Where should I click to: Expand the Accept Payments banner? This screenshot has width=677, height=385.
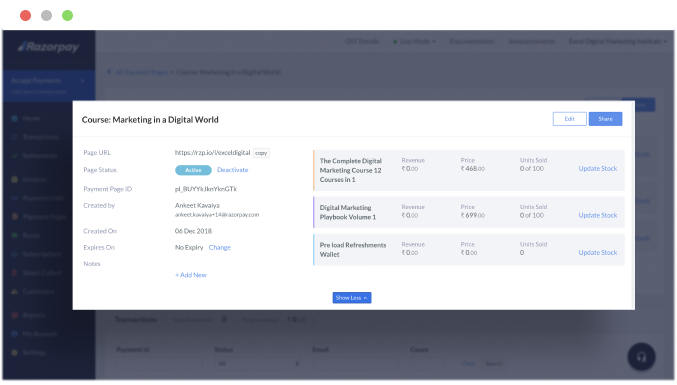pos(49,85)
